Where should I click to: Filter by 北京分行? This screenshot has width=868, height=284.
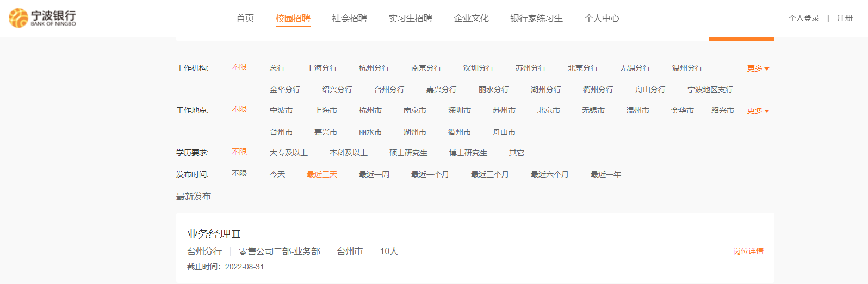tap(583, 68)
